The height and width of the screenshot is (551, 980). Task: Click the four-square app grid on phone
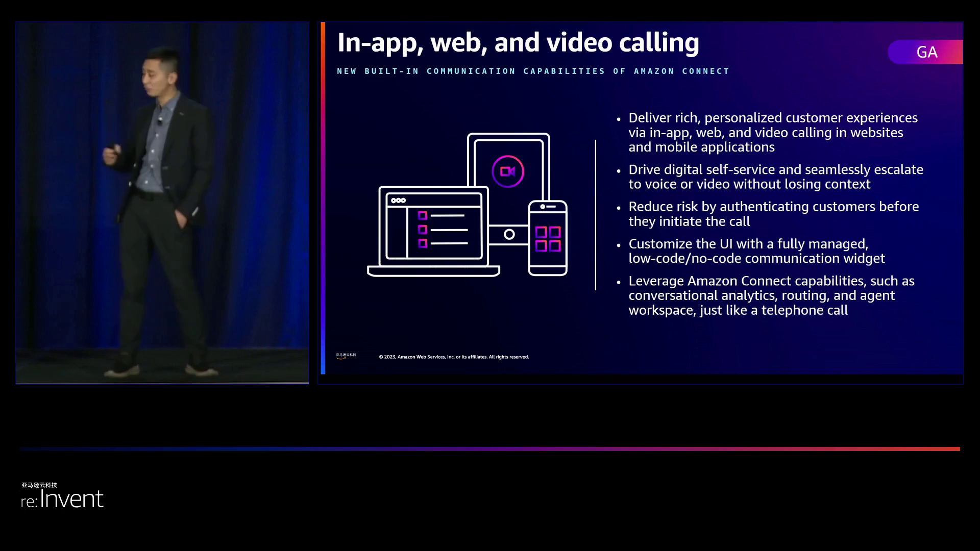point(548,239)
